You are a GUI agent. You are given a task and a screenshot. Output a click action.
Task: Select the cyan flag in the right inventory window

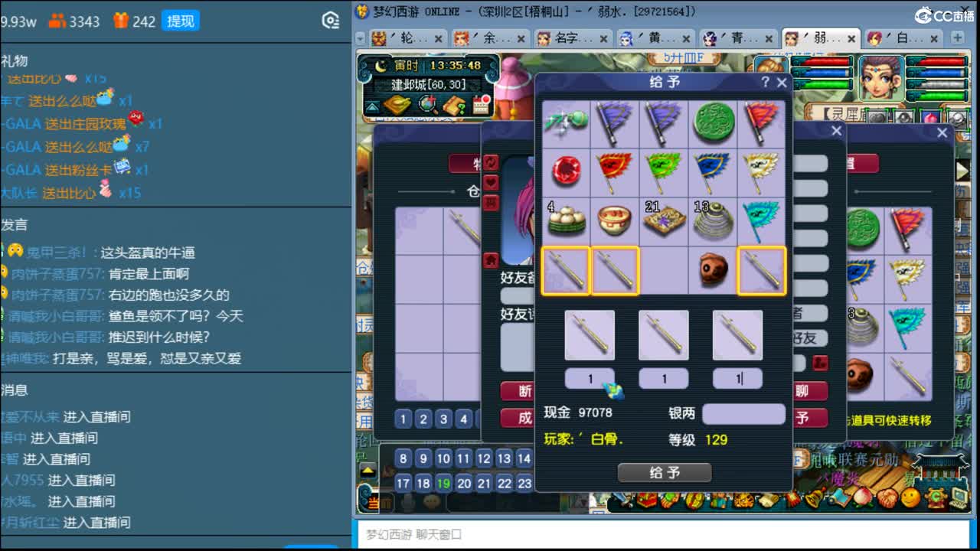908,328
